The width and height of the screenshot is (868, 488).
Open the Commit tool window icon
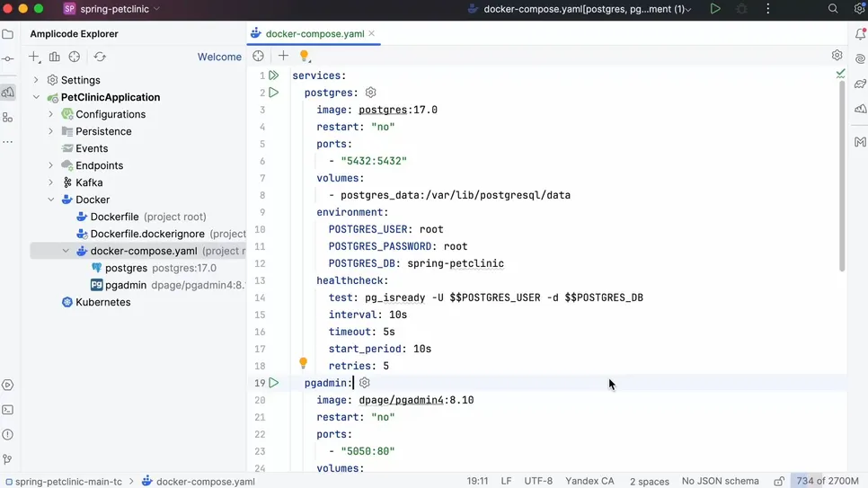tap(8, 58)
